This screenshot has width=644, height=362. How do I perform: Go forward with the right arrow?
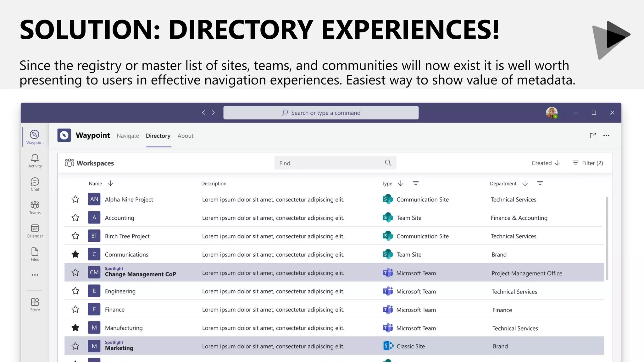coord(214,112)
